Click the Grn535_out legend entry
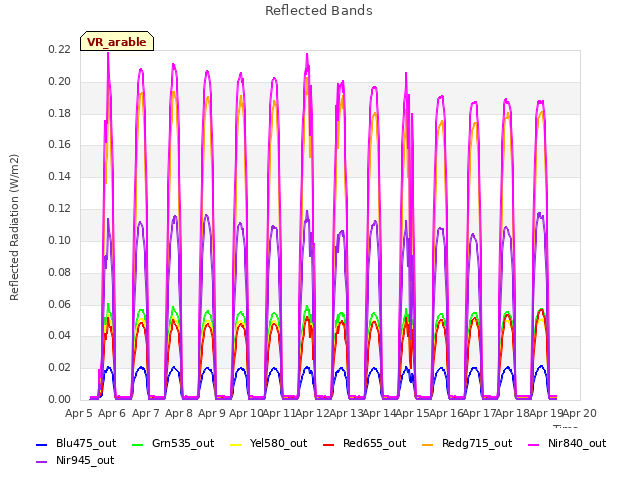Screen dimensions: 640x480 (173, 443)
